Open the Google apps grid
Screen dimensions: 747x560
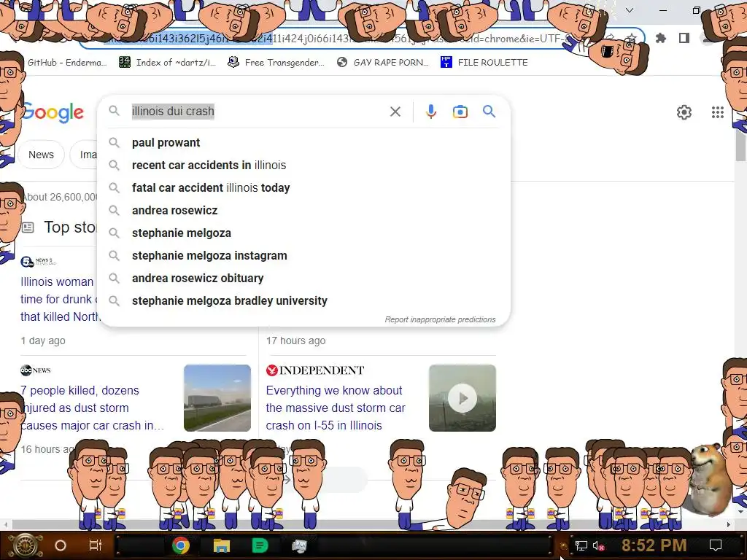coord(718,112)
